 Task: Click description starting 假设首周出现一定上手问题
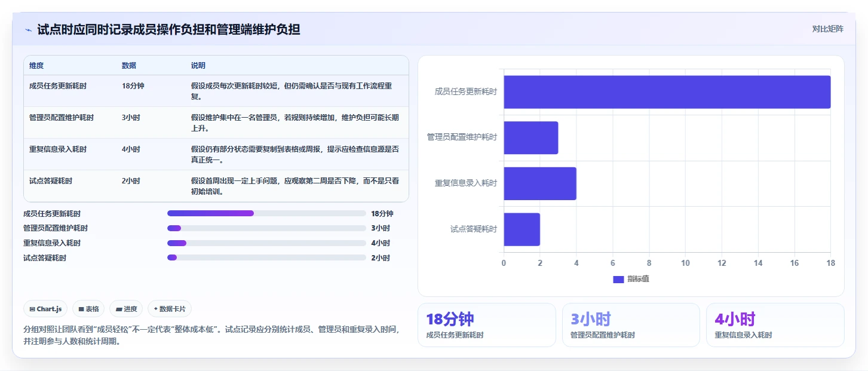(x=295, y=186)
